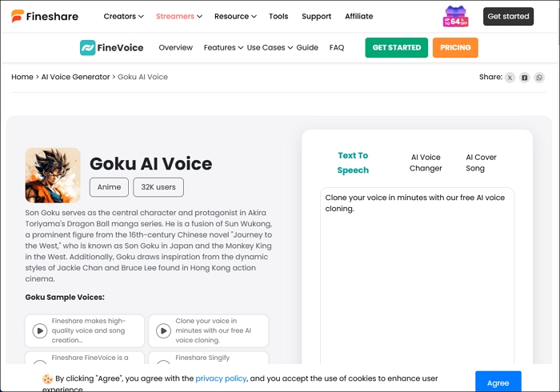560x392 pixels.
Task: Open the privacy policy link
Action: pos(221,378)
